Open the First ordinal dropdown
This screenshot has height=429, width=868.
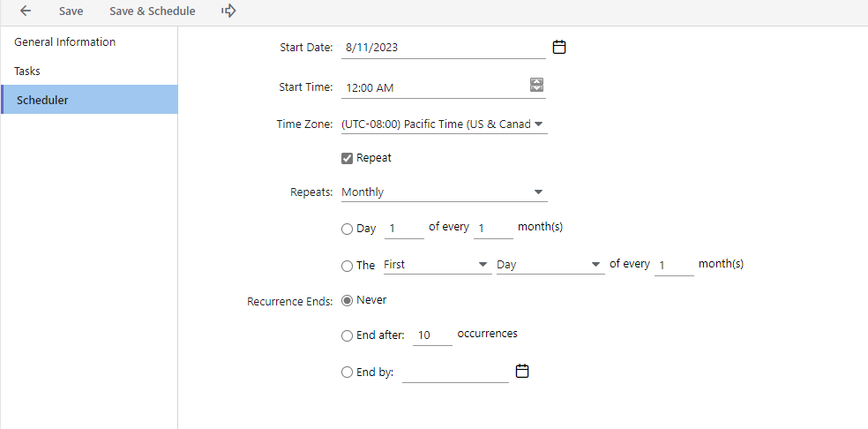click(438, 265)
